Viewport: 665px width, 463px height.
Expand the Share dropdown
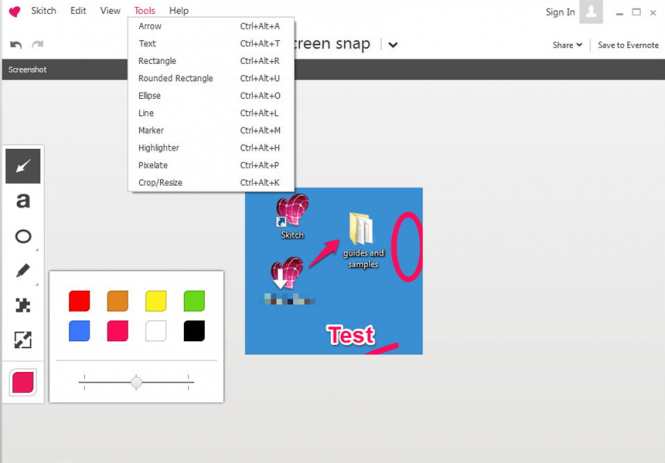click(x=567, y=45)
